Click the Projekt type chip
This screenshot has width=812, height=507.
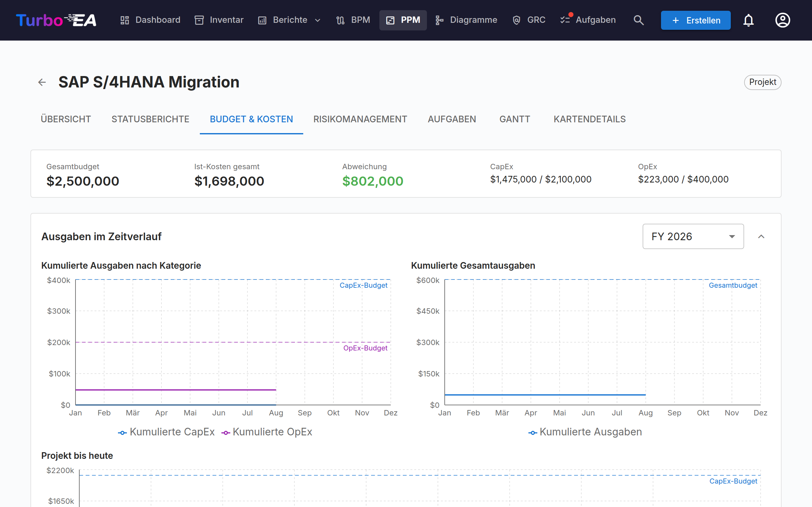[762, 82]
